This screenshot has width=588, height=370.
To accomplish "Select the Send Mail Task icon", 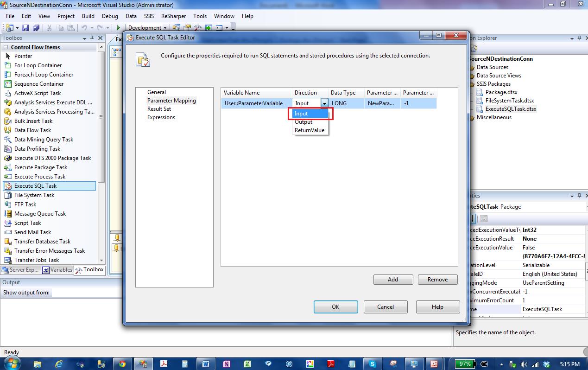I will point(7,232).
